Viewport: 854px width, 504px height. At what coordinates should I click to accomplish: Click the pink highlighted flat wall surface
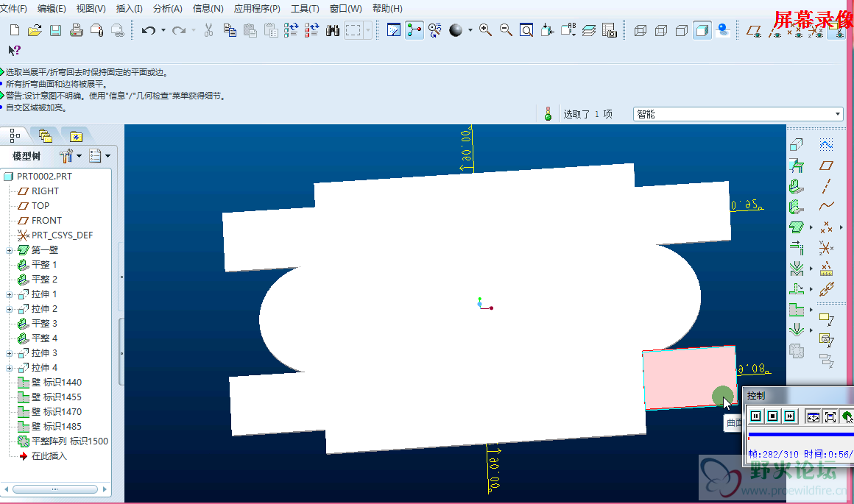click(690, 377)
